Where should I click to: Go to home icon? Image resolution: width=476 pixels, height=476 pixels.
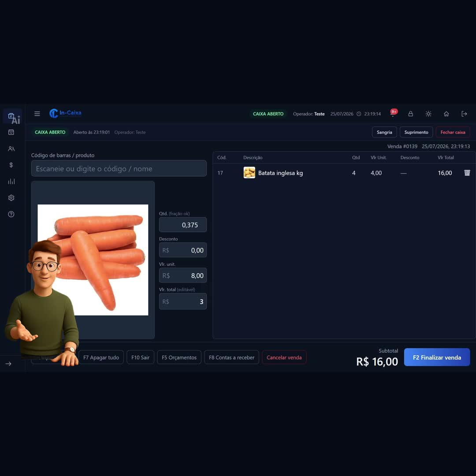(446, 114)
